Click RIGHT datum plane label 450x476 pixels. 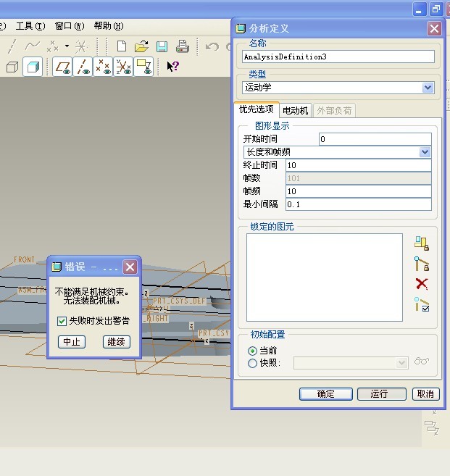(157, 318)
